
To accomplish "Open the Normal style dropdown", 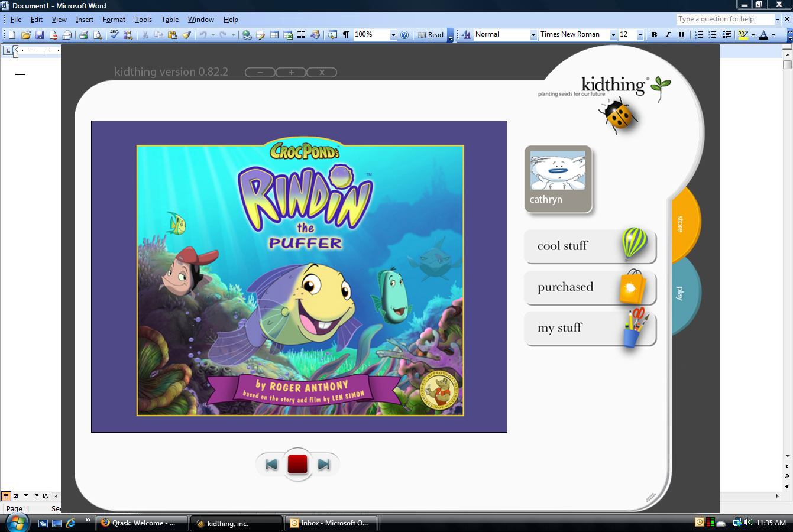I will tap(533, 35).
